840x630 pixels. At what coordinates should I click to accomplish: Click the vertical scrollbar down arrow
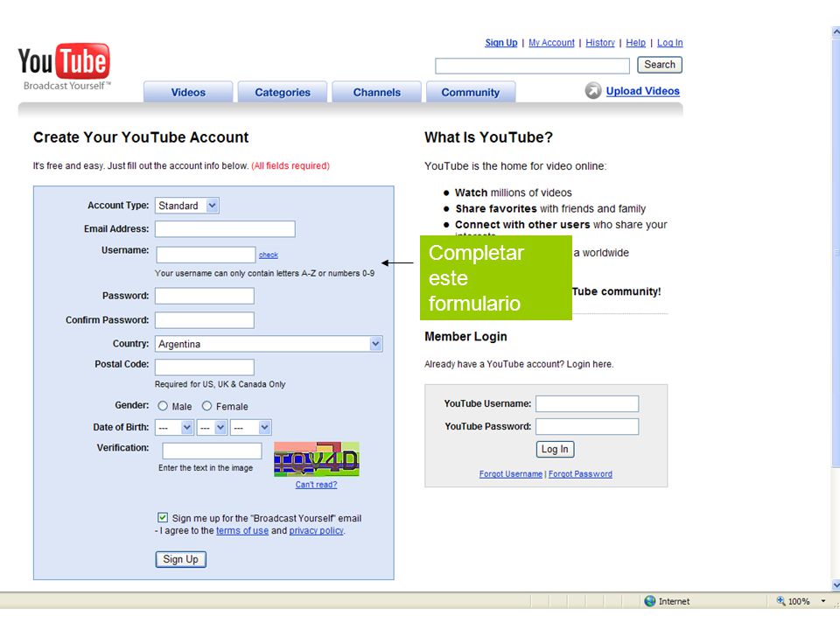pos(836,585)
